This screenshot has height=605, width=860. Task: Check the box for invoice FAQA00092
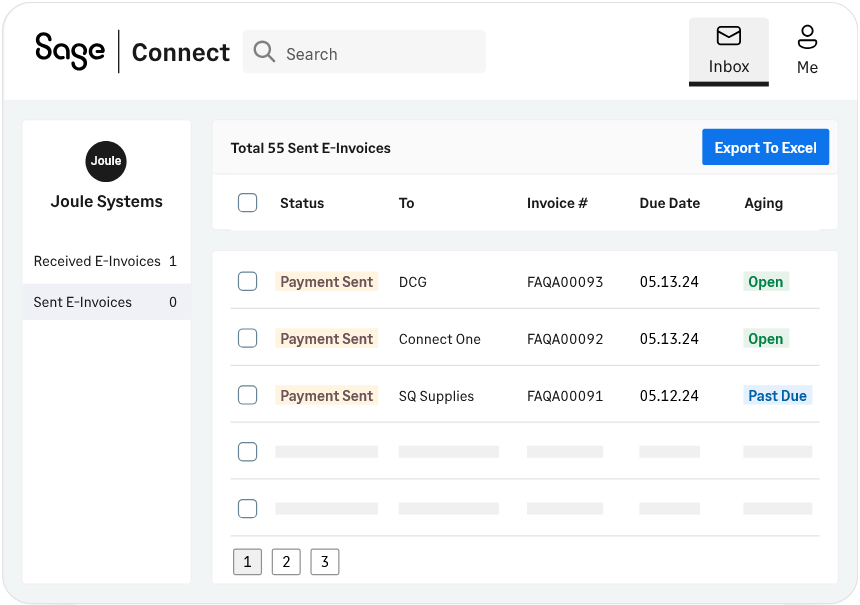tap(247, 338)
